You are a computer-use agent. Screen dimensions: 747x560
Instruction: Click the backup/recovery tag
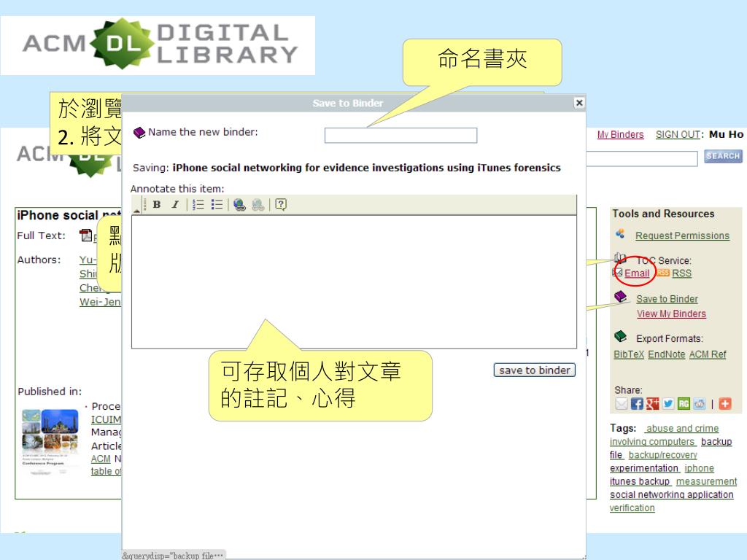pos(662,455)
